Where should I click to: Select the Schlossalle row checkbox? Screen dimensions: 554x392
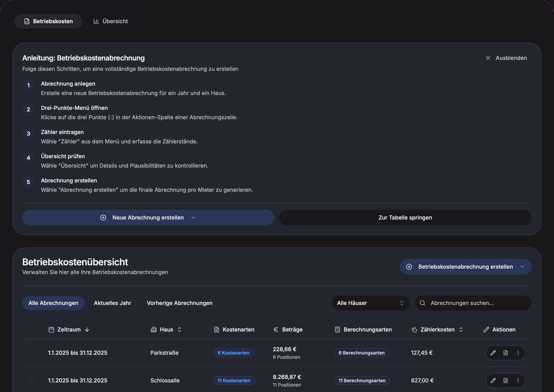click(32, 380)
